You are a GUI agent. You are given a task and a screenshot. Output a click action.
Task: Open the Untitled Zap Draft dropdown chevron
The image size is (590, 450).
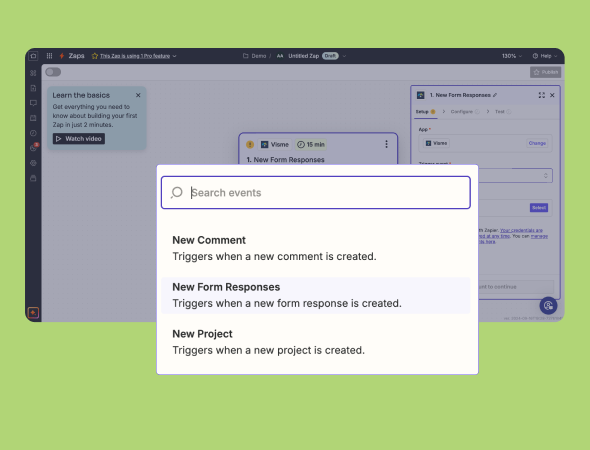click(x=344, y=56)
